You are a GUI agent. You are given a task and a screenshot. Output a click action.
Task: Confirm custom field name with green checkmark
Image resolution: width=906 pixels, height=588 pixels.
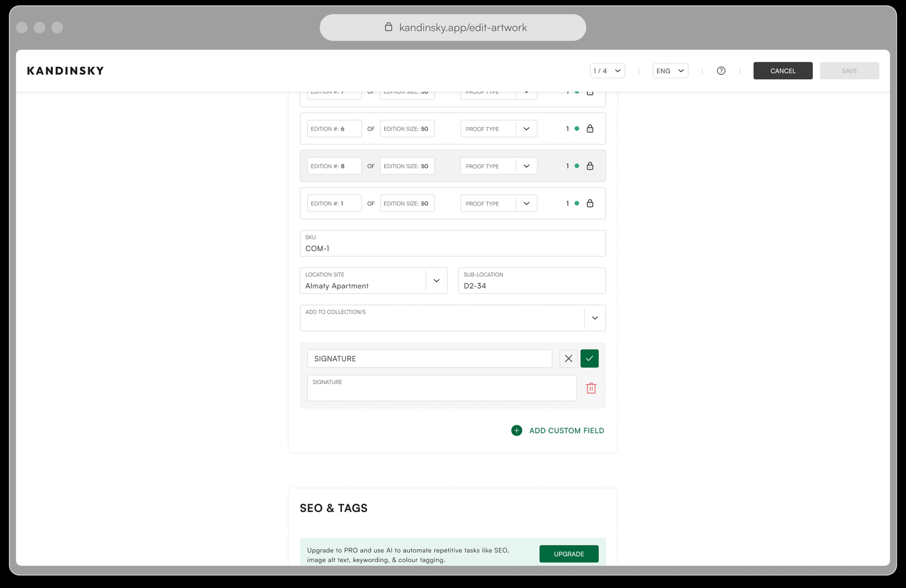[589, 358]
